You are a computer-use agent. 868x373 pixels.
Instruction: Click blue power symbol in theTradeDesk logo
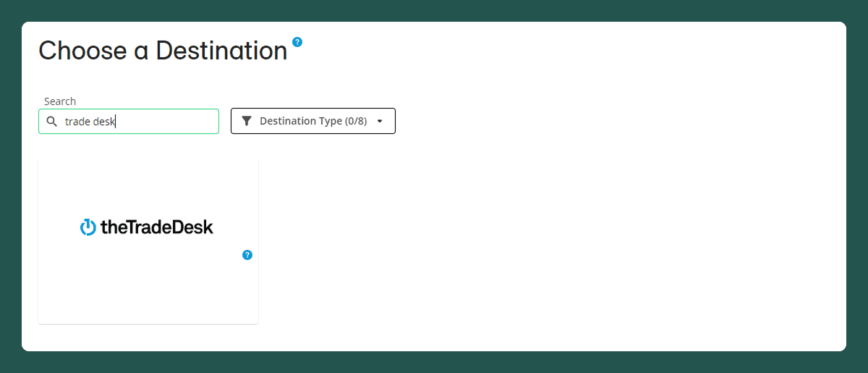point(88,227)
